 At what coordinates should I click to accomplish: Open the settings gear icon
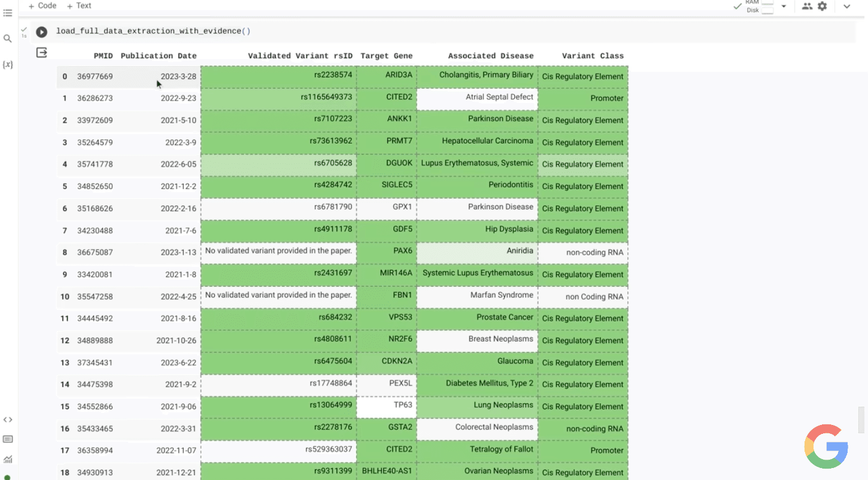[x=823, y=6]
